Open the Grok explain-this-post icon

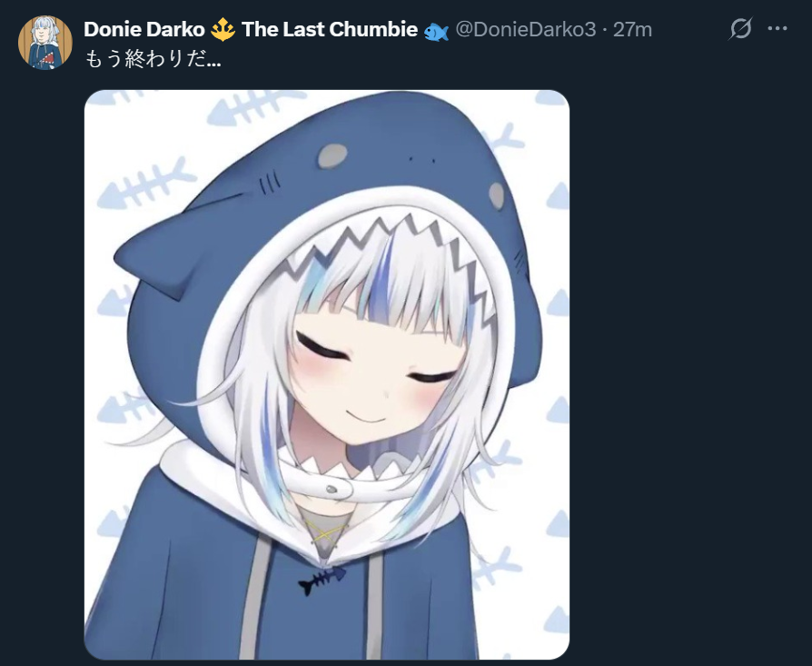click(740, 28)
